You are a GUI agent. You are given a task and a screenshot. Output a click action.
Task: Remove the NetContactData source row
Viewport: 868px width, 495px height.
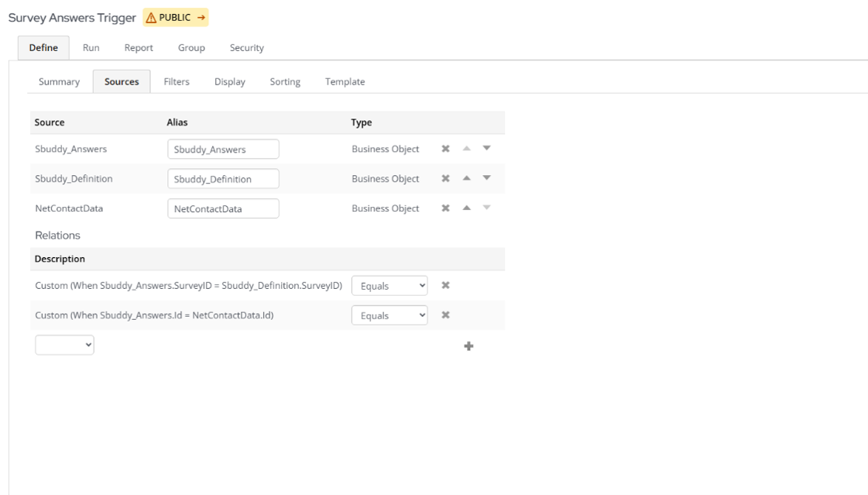click(x=446, y=208)
